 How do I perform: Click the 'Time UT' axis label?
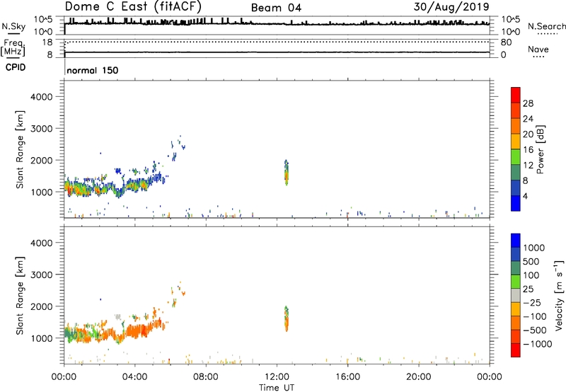pos(277,388)
